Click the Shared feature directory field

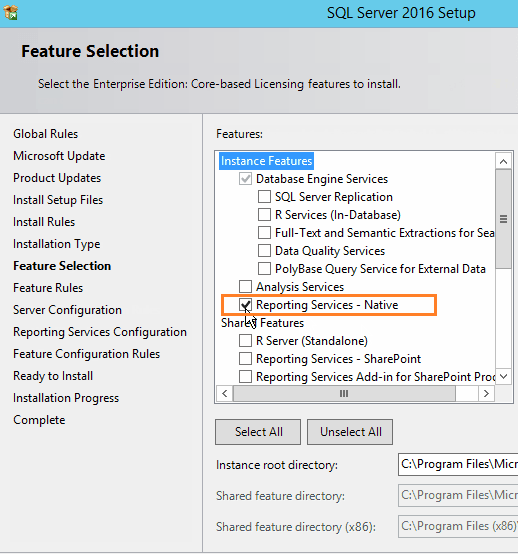pos(458,495)
